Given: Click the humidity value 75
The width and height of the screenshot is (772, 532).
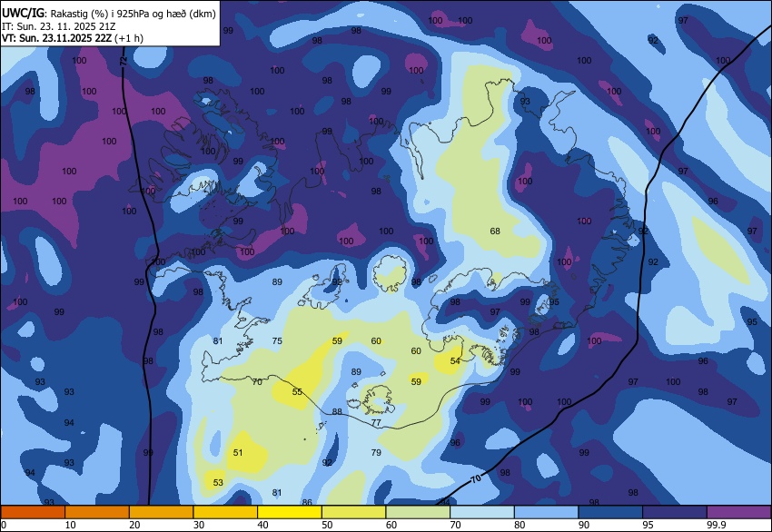Looking at the screenshot, I should pyautogui.click(x=277, y=340).
